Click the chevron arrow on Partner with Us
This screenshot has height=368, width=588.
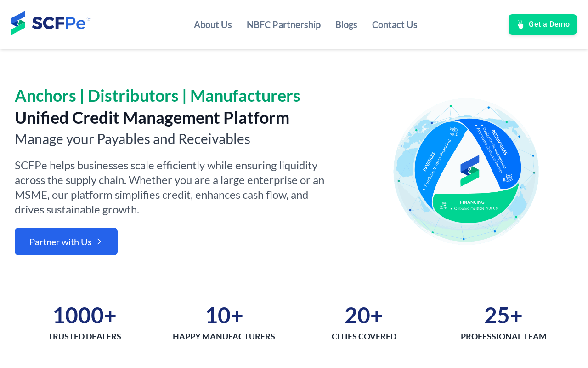[99, 241]
